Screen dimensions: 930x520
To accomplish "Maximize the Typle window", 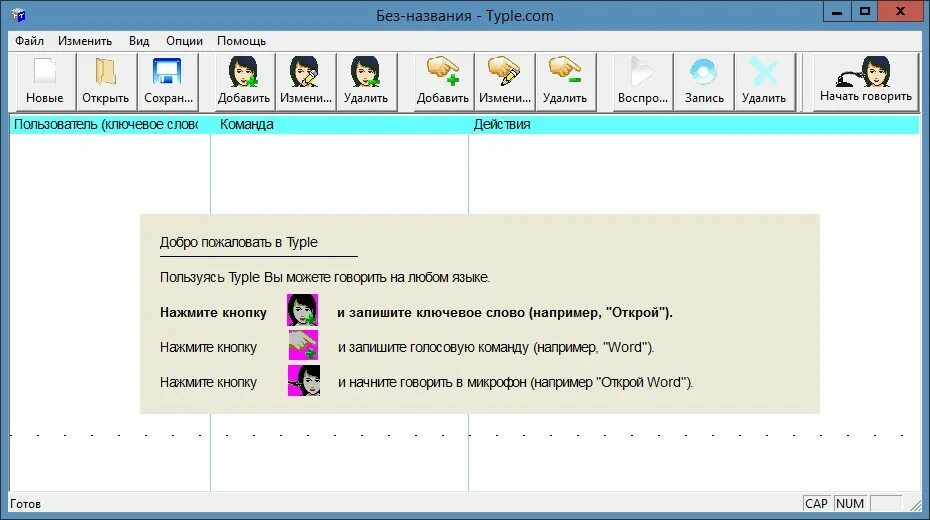I will [x=865, y=12].
